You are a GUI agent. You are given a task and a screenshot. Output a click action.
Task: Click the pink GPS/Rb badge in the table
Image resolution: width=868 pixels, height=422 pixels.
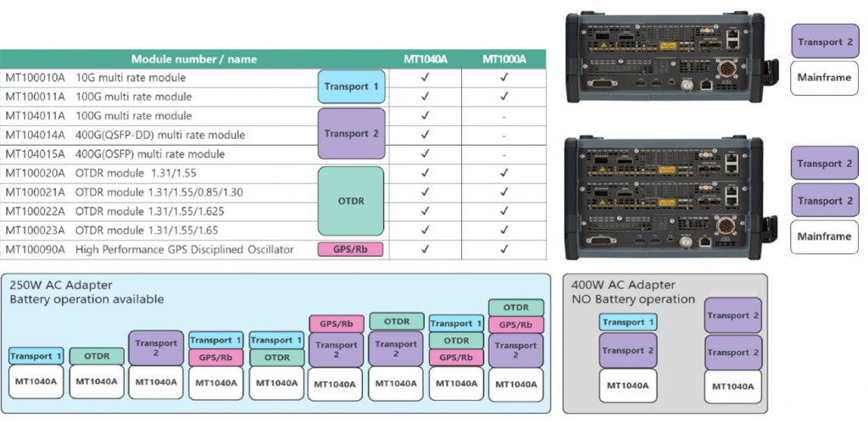click(350, 249)
